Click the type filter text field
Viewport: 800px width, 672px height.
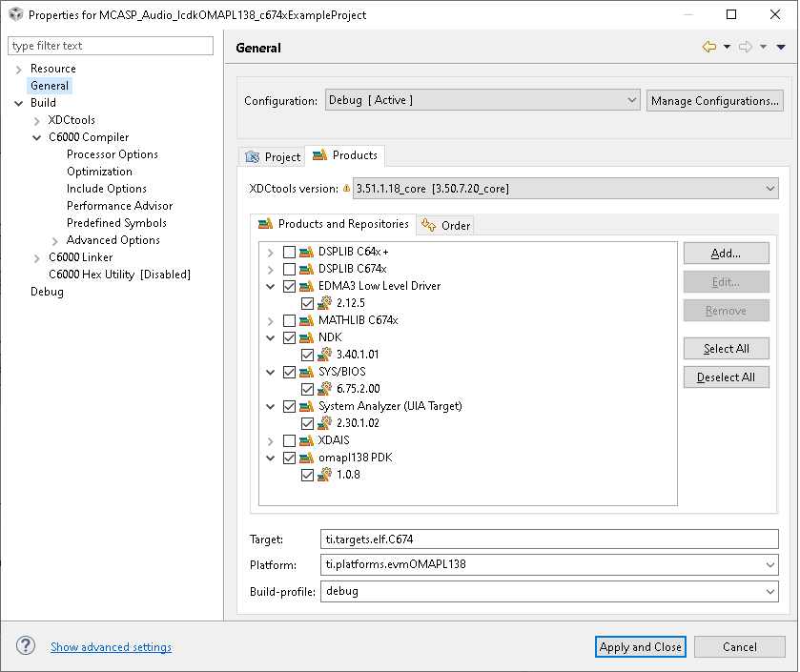[x=111, y=46]
